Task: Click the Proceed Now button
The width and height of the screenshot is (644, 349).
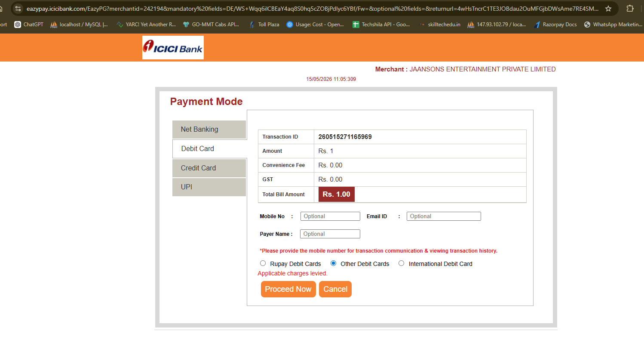Action: point(288,289)
